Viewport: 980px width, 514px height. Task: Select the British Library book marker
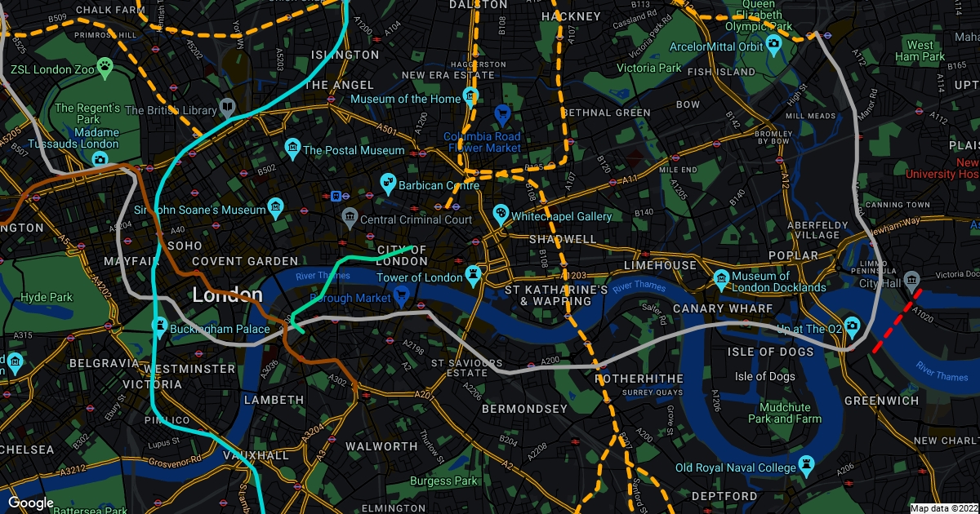point(227,107)
